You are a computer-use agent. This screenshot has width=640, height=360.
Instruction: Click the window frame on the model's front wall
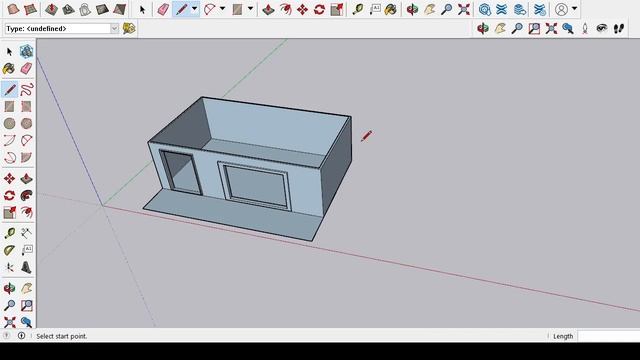[254, 185]
